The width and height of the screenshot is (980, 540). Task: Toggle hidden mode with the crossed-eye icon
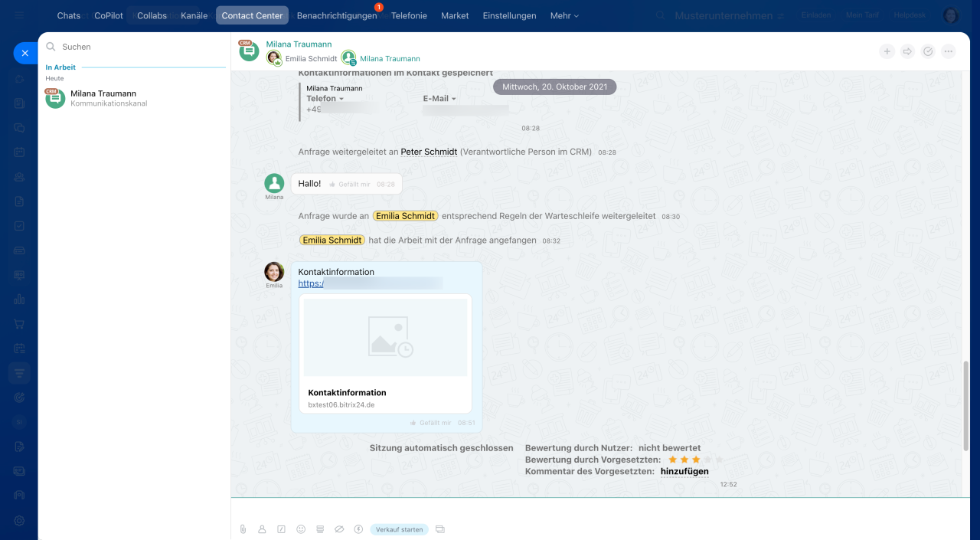339,529
